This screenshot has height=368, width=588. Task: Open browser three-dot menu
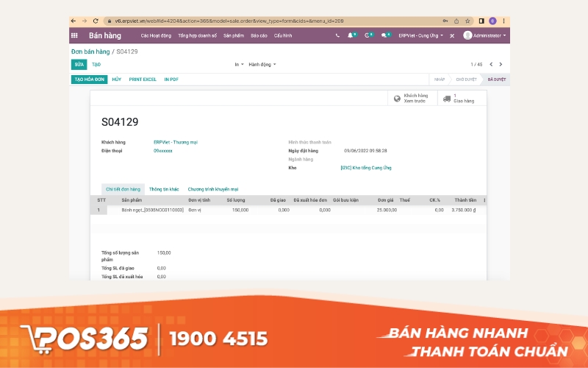pyautogui.click(x=503, y=21)
